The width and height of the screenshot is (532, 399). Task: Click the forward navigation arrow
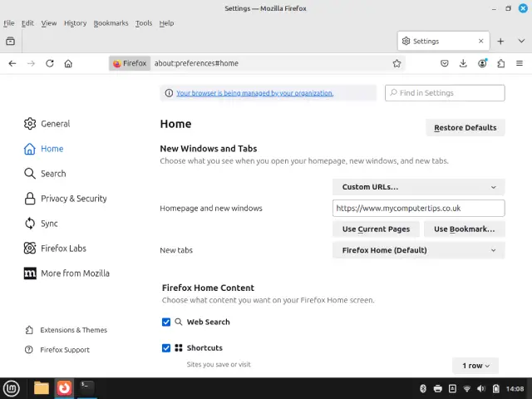(x=31, y=63)
